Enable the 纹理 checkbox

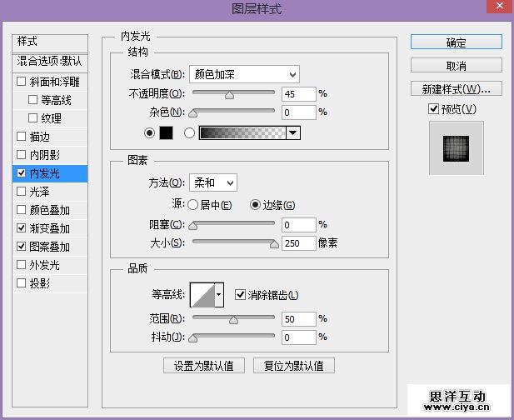point(32,118)
